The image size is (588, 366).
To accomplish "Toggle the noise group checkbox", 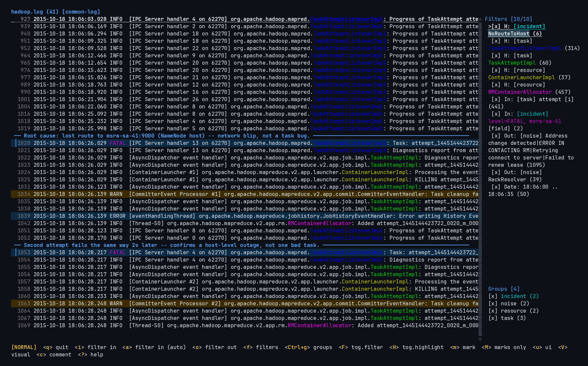I will point(493,304).
